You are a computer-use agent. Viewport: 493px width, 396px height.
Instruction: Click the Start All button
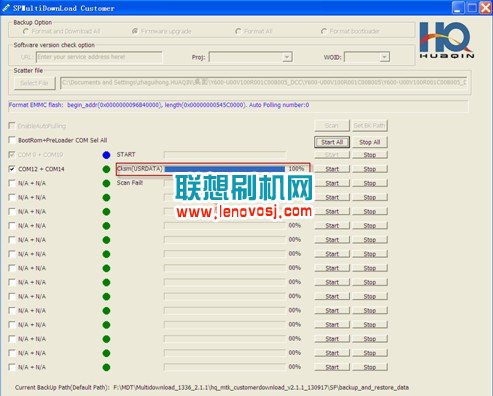click(332, 142)
